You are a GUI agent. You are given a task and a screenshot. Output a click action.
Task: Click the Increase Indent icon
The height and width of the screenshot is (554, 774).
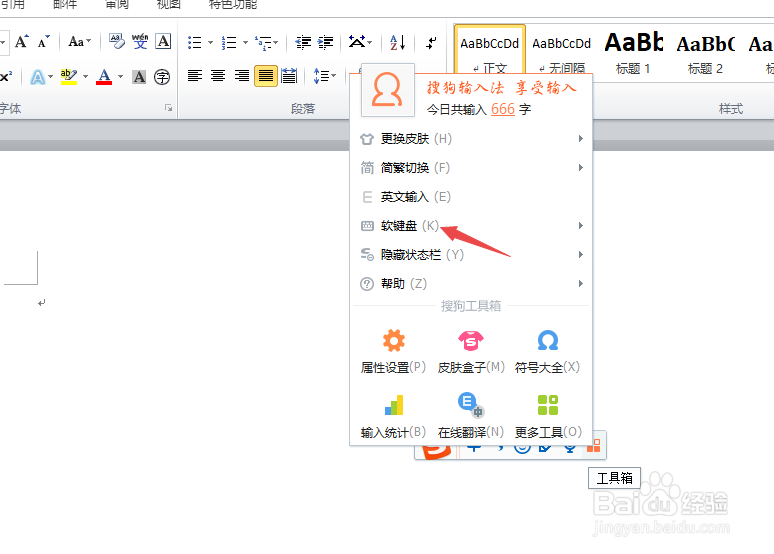(325, 43)
